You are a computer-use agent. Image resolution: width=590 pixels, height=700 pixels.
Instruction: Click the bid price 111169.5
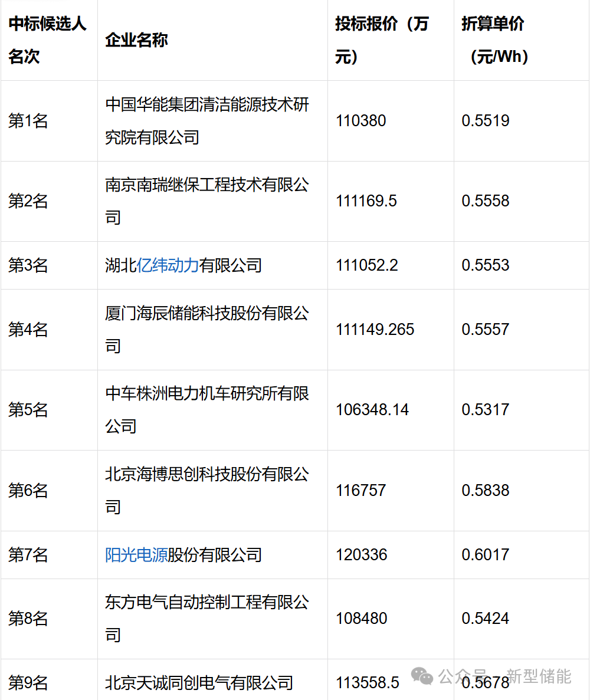click(x=366, y=201)
